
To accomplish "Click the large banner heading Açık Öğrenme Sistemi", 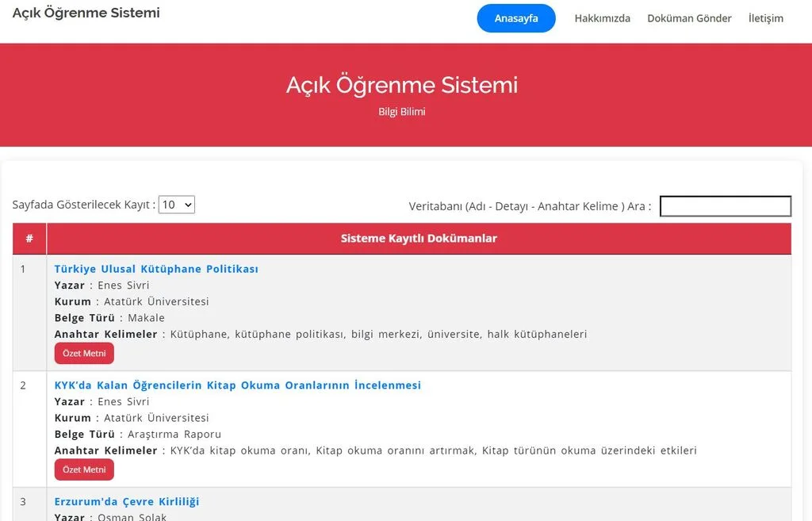I will (401, 85).
